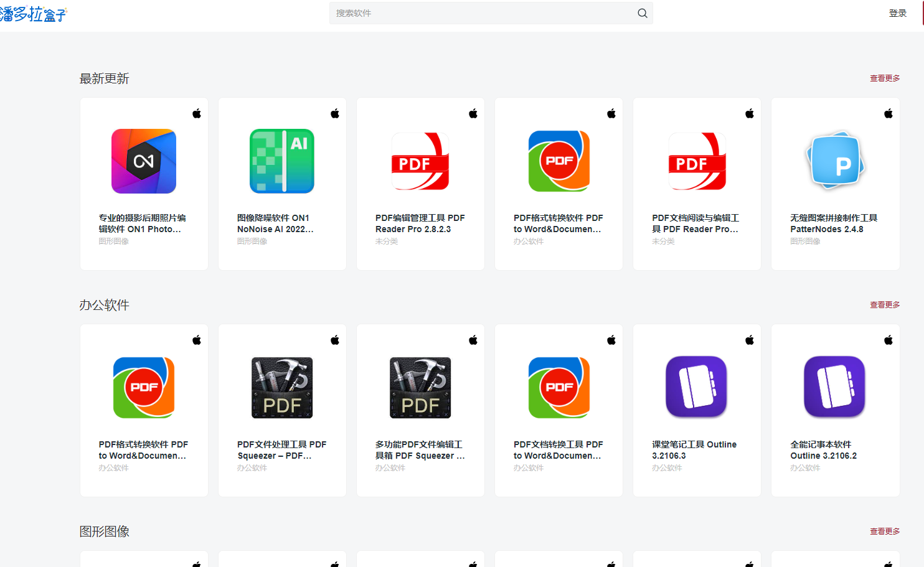This screenshot has height=567, width=924.
Task: Open PDF Reader Pro 2.8.2.3 app icon
Action: pyautogui.click(x=420, y=161)
